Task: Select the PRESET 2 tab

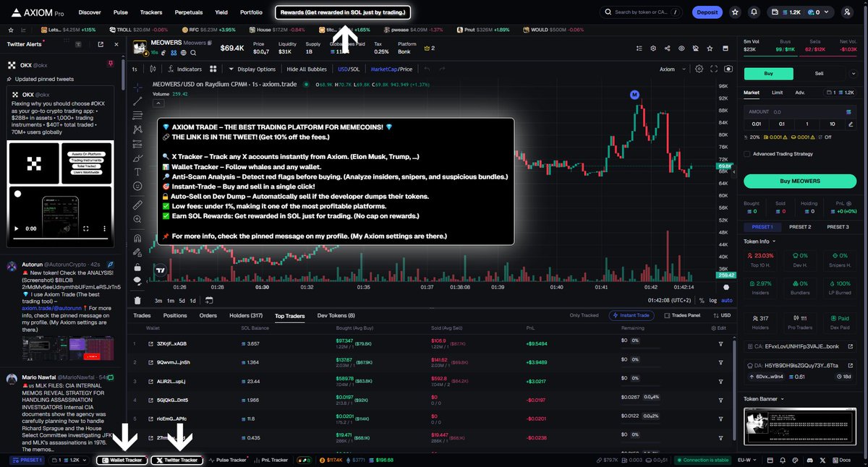Action: 799,227
